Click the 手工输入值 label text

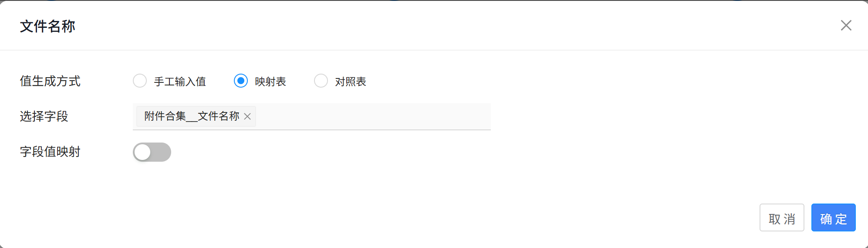click(x=180, y=82)
